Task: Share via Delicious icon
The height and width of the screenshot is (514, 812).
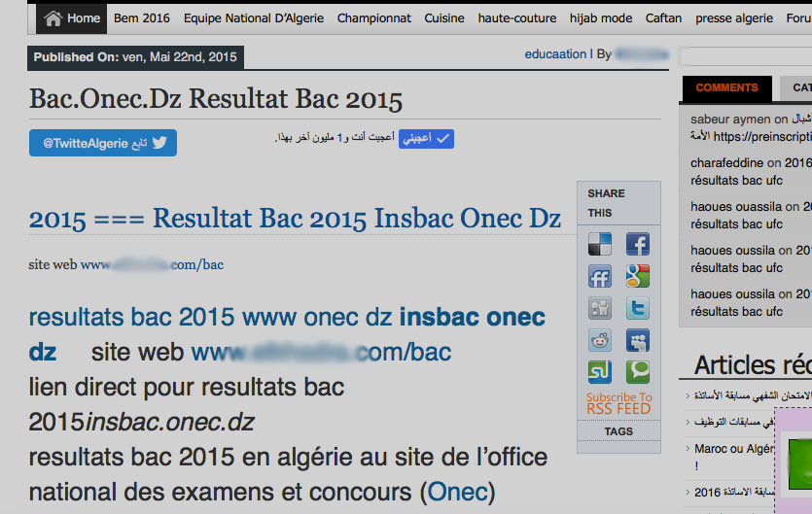Action: [600, 244]
